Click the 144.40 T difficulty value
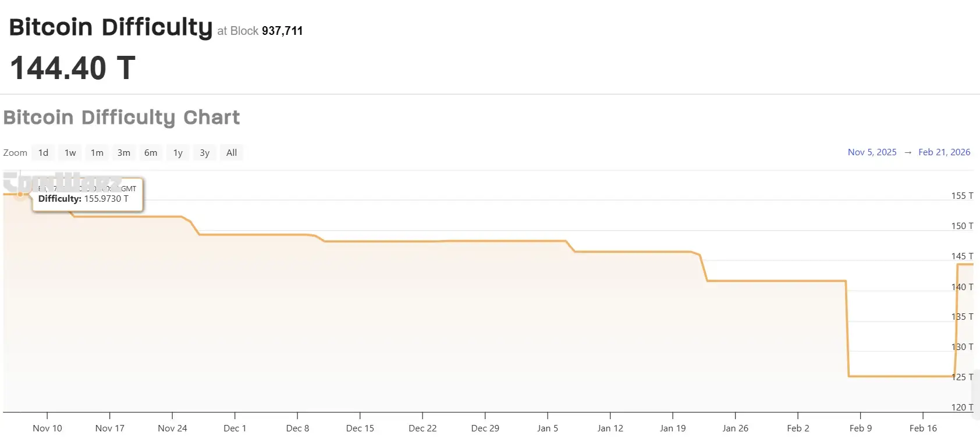The image size is (980, 443). [x=73, y=68]
